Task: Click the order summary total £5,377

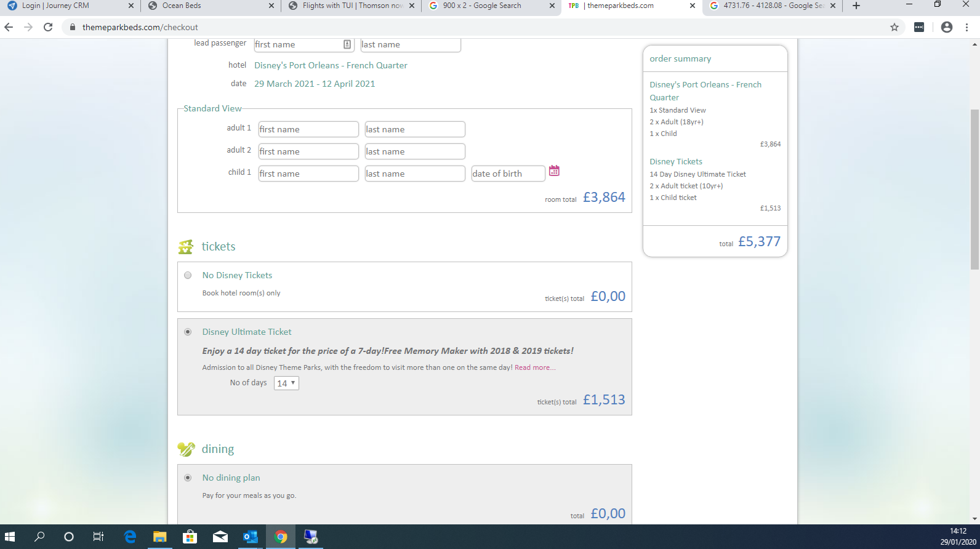Action: click(x=760, y=241)
